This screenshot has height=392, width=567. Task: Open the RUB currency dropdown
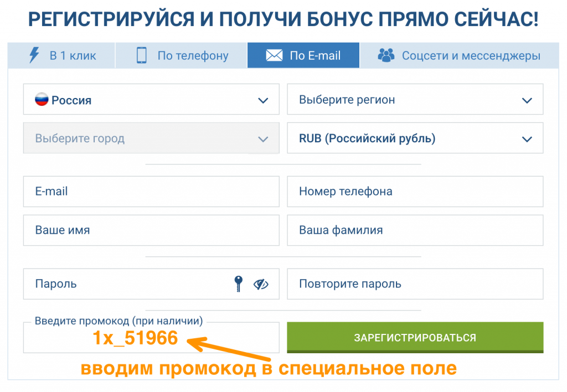point(414,138)
